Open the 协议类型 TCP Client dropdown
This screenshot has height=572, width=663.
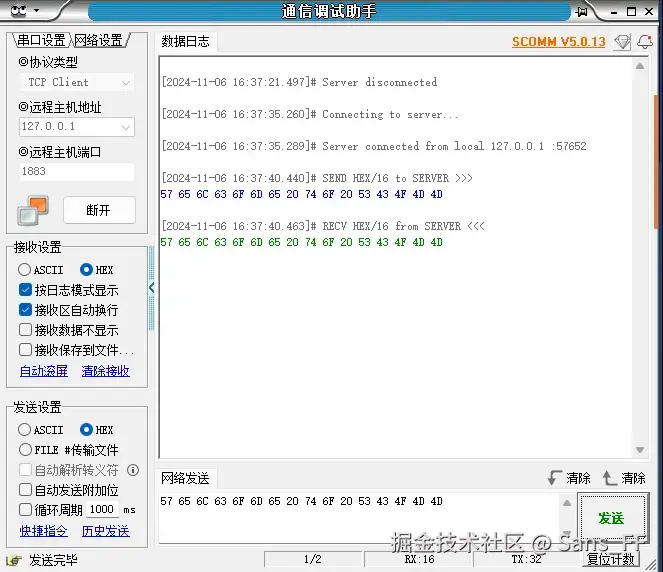coord(77,82)
